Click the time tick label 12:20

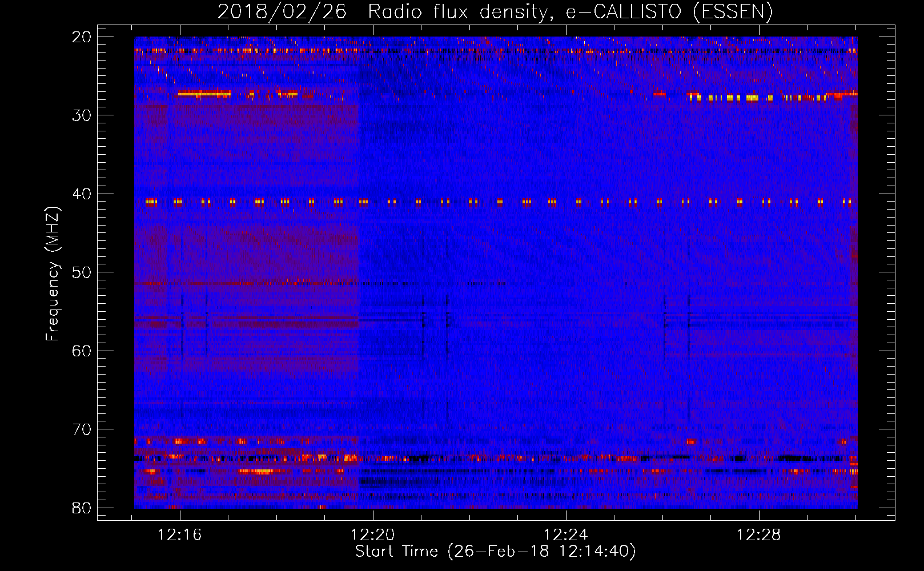click(373, 535)
